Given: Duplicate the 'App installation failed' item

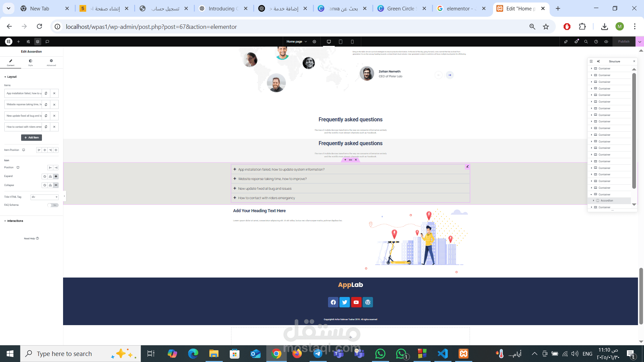Looking at the screenshot, I should [46, 93].
